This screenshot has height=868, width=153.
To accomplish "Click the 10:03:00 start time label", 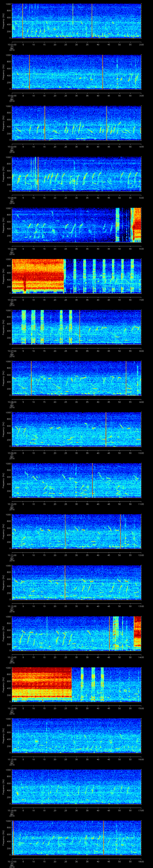I will 12,147.
